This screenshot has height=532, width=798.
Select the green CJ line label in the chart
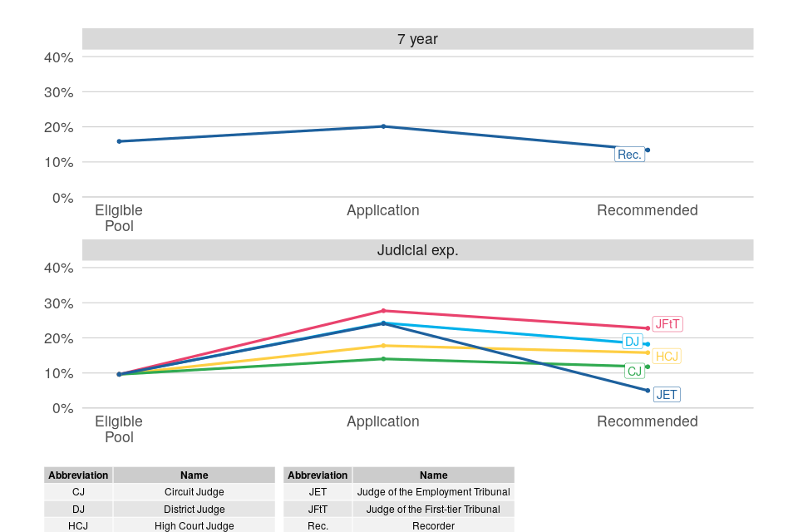tap(634, 372)
